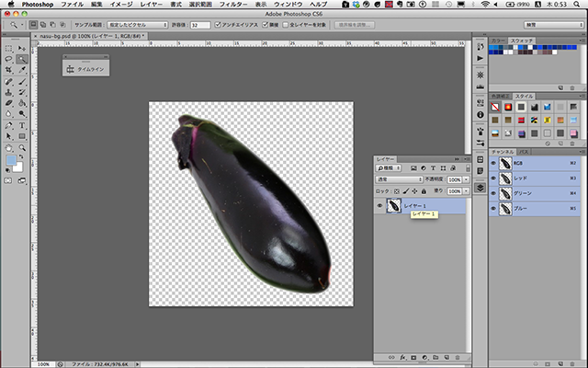
Task: Click the 許容値 input field
Action: click(199, 25)
